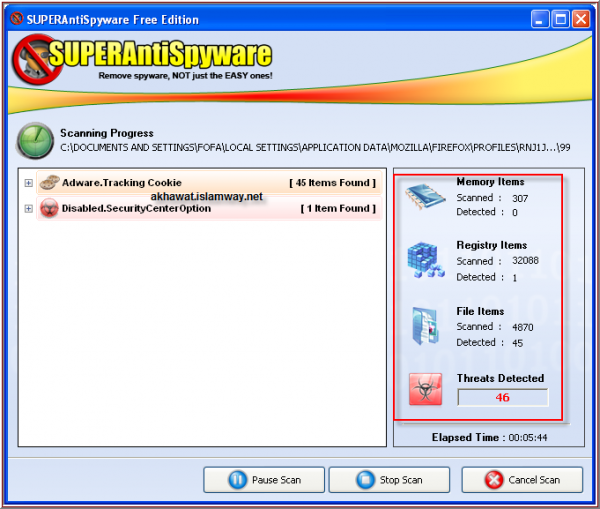Click the Registry Items heading

click(x=492, y=245)
